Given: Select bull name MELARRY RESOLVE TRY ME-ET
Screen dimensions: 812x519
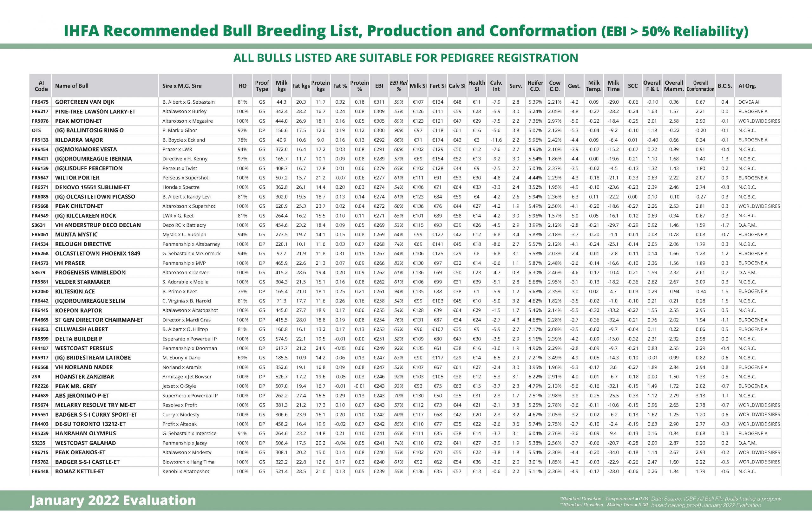Looking at the screenshot, I should (x=95, y=405).
